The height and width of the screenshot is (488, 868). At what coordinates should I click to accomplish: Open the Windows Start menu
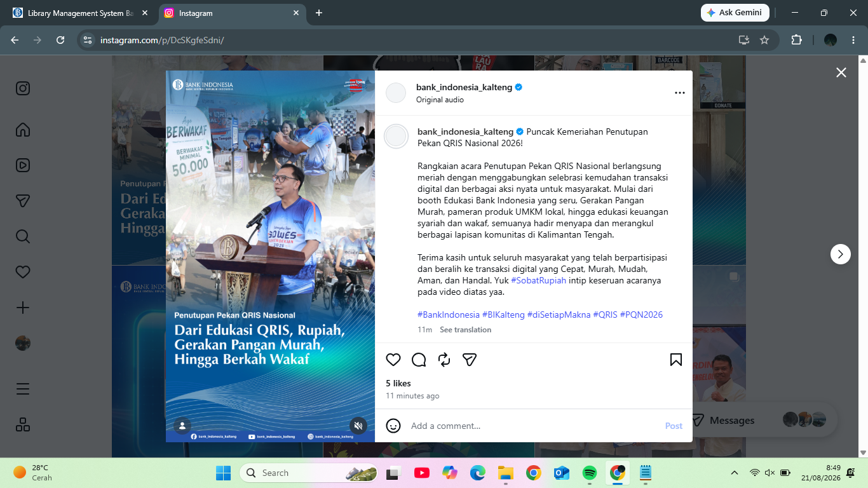[223, 473]
